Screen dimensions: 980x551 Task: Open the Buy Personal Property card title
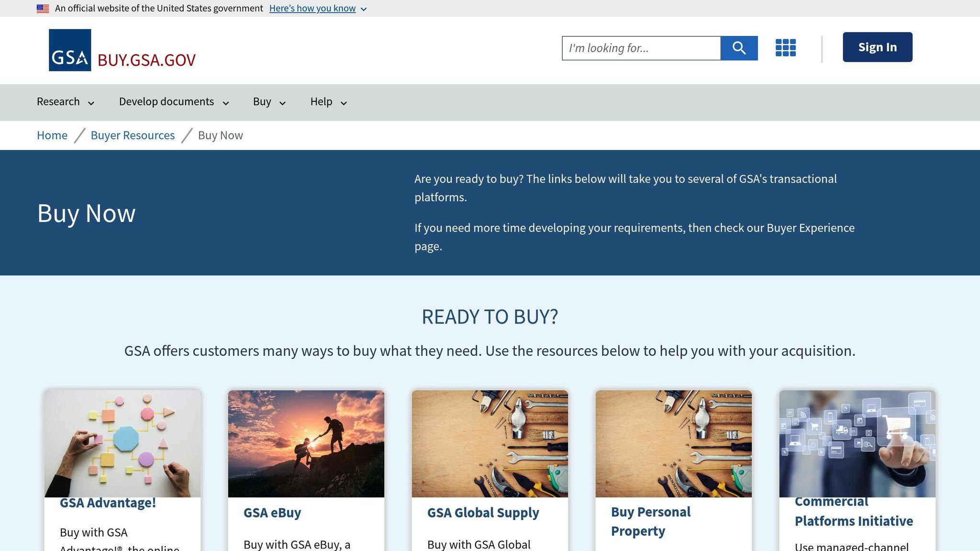(x=651, y=521)
